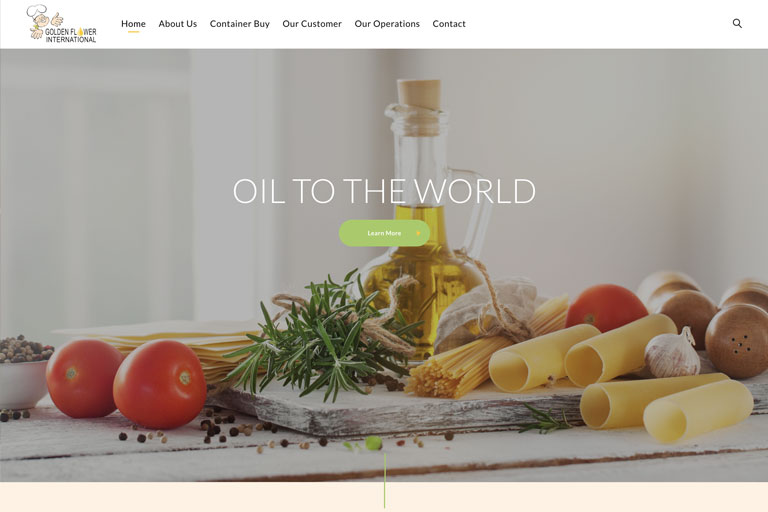768x512 pixels.
Task: Click the OIL TO THE WORLD heading
Action: pos(384,191)
